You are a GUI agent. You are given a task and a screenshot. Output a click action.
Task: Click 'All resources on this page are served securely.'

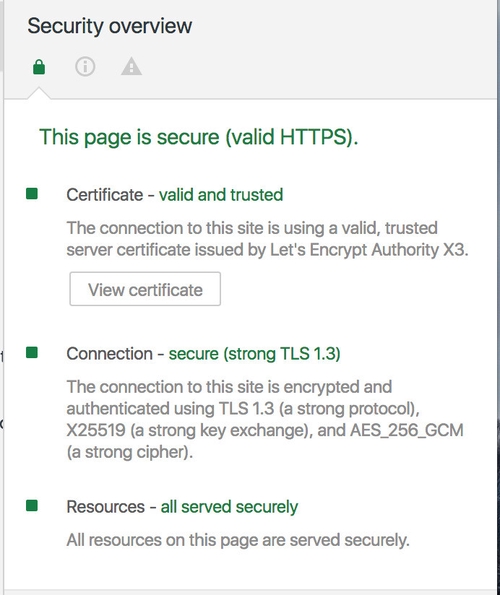238,540
